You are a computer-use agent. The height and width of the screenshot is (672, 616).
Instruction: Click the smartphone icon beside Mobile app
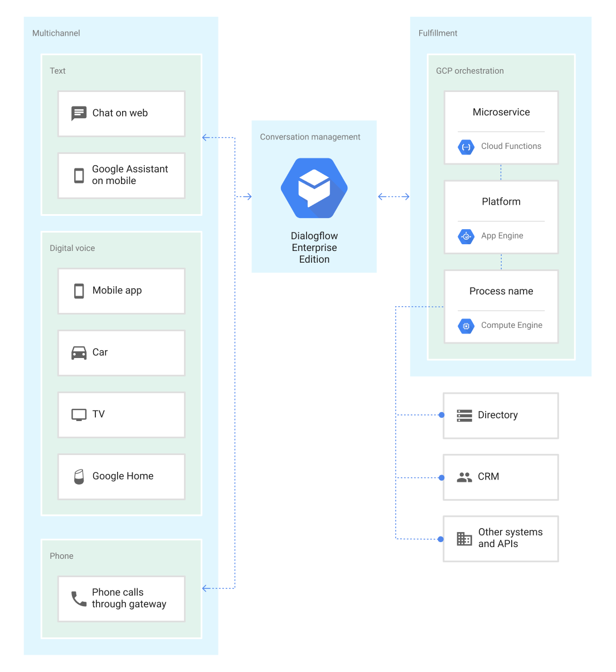(79, 291)
